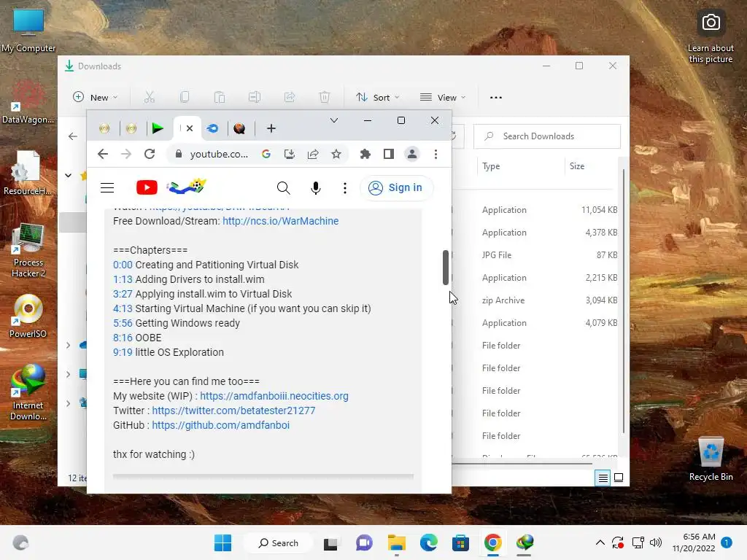The image size is (747, 560).
Task: Open Chrome extensions puzzle icon
Action: coord(365,154)
